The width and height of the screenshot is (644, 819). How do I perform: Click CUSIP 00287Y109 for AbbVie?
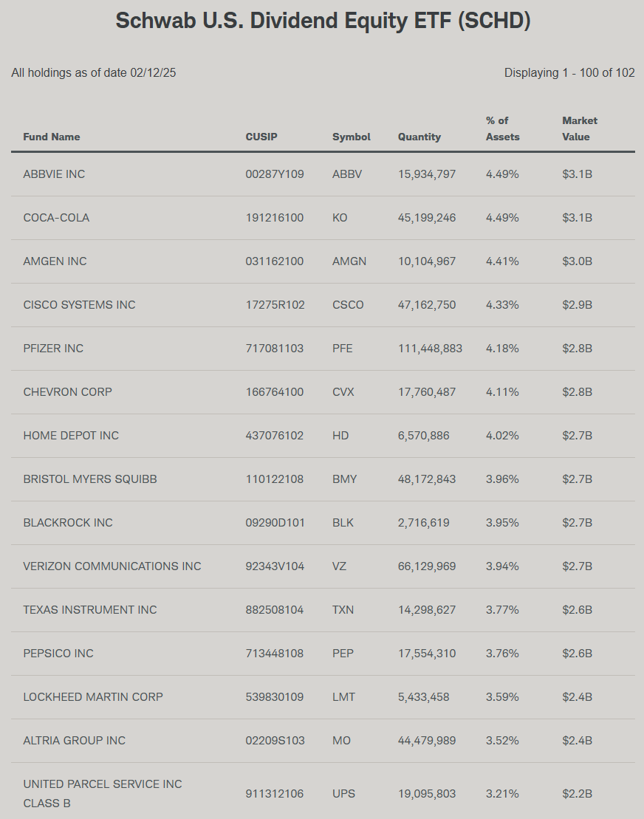pos(275,174)
